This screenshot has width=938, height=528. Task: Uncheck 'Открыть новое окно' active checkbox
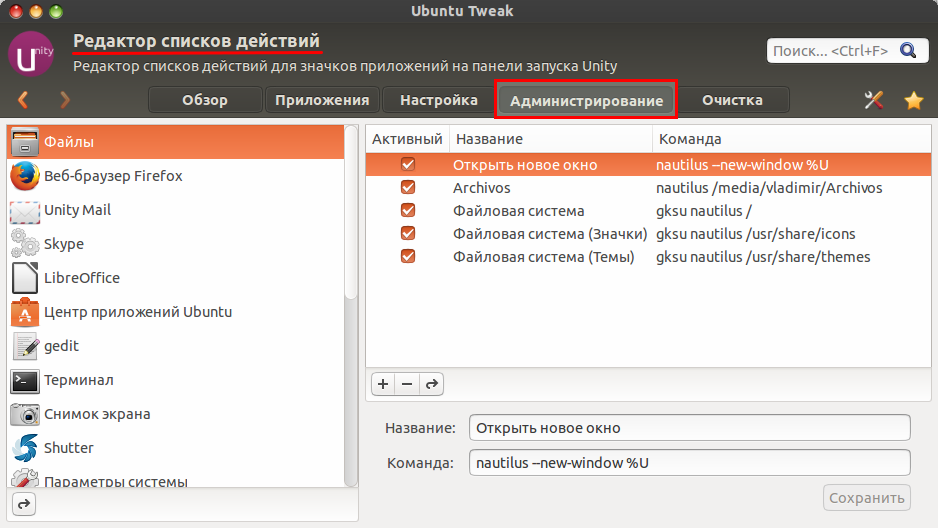pyautogui.click(x=408, y=164)
